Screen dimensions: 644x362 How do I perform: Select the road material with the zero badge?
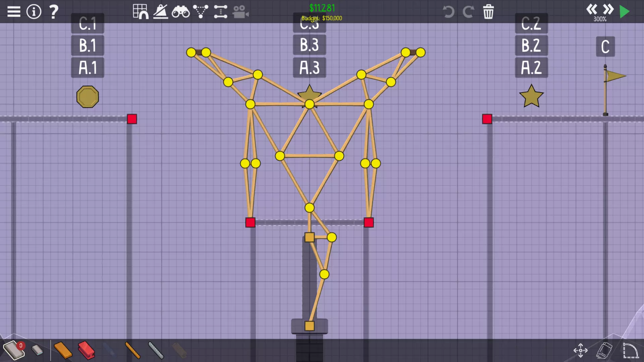point(13,350)
